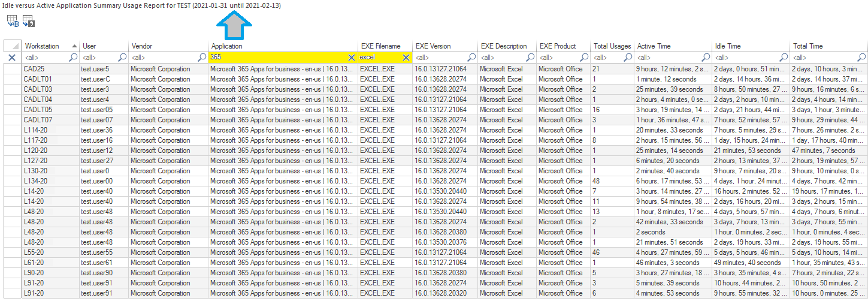
Task: Click the User filter magnifier icon
Action: (x=122, y=58)
